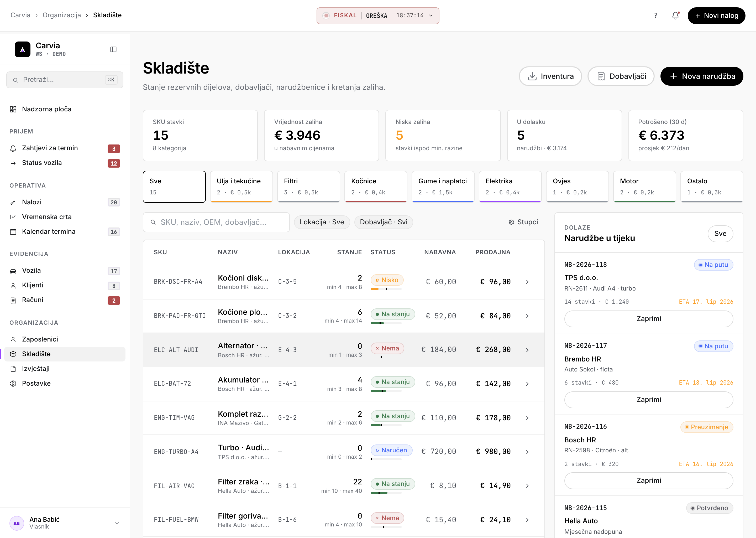Viewport: 756px width, 538px height.
Task: Receive order NB-2026-117 with Zaprimi
Action: tap(648, 400)
